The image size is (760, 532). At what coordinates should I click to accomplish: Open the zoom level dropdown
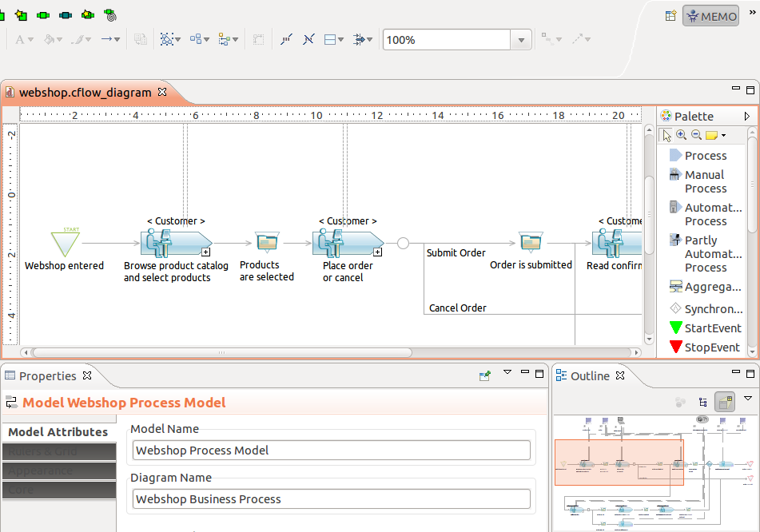(x=521, y=40)
